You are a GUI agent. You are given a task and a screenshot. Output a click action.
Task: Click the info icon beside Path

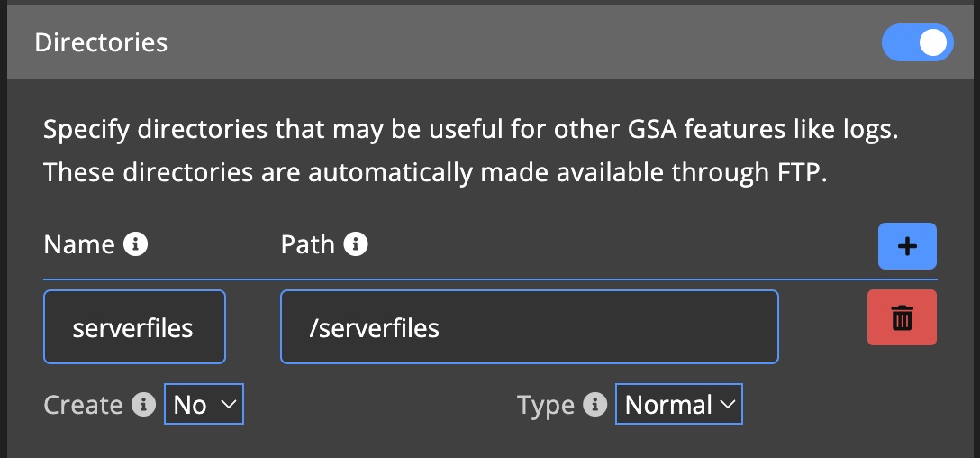[x=356, y=244]
